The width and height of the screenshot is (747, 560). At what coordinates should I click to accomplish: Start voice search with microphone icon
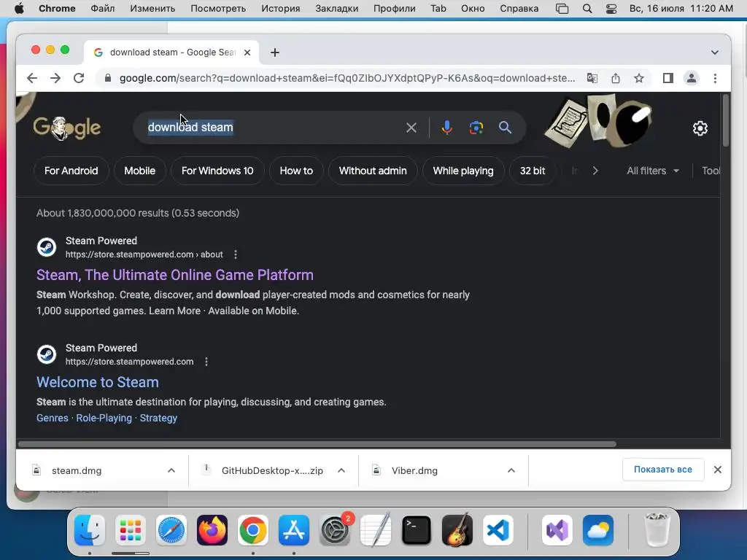[447, 128]
